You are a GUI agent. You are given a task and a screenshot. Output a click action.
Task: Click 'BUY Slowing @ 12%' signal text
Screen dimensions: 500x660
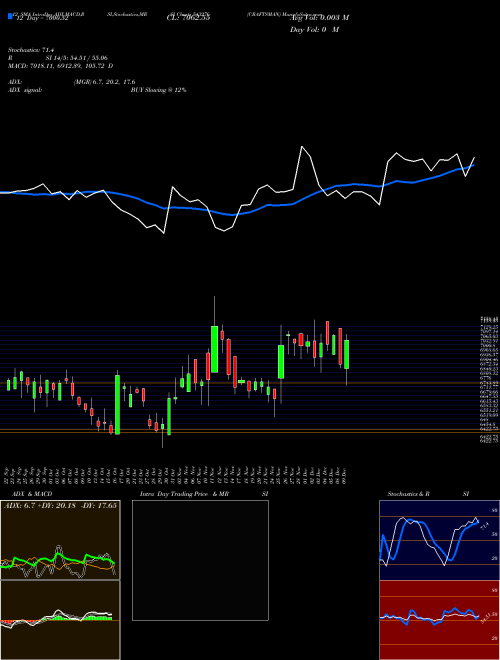[x=158, y=90]
